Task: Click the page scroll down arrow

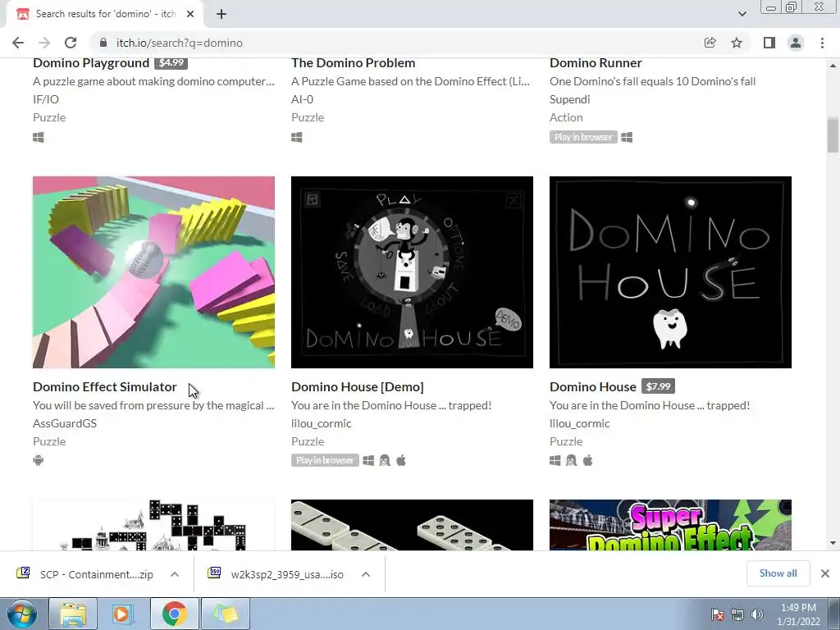Action: [833, 543]
